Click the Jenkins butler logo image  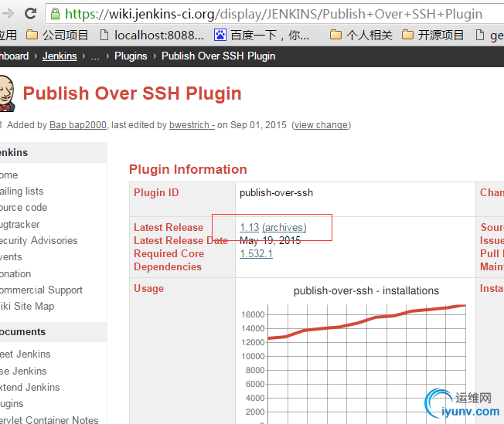(x=7, y=93)
